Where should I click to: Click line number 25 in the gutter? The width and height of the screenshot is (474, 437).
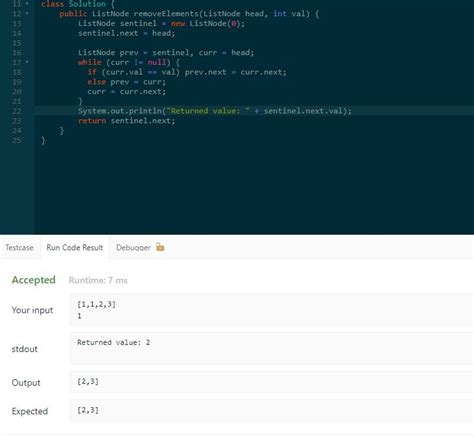click(17, 140)
